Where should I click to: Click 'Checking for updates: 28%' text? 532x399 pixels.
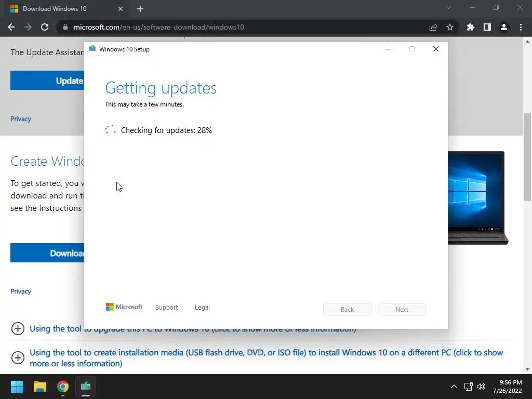[x=166, y=130]
